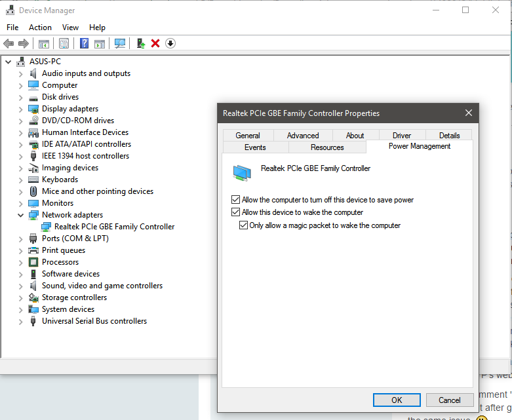The height and width of the screenshot is (420, 512).
Task: Switch to the About tab
Action: [x=355, y=136]
